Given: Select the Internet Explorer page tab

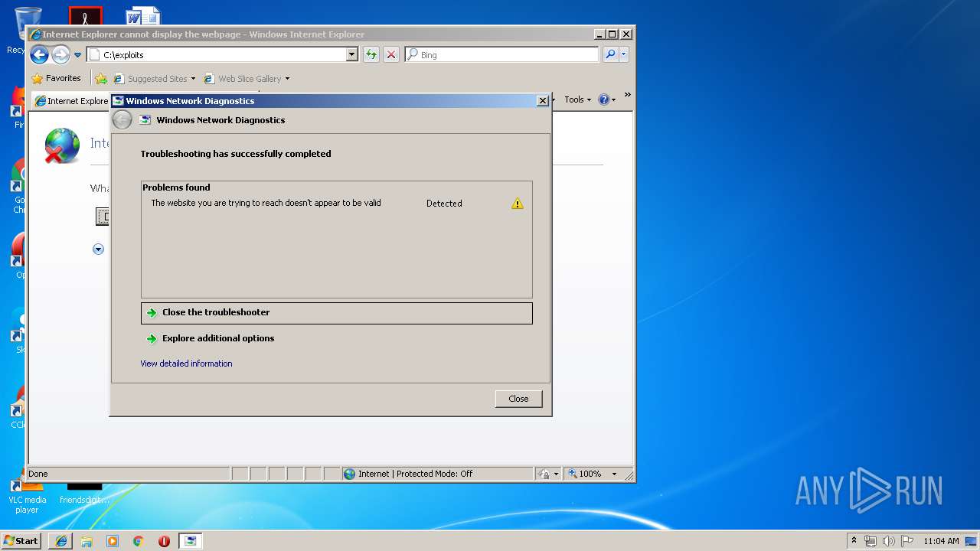Looking at the screenshot, I should [71, 101].
